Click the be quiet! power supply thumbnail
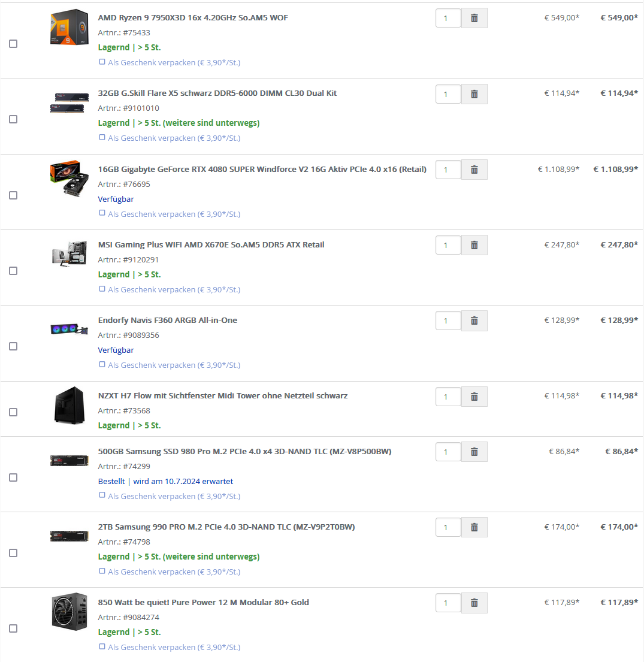The width and height of the screenshot is (644, 662). [69, 612]
